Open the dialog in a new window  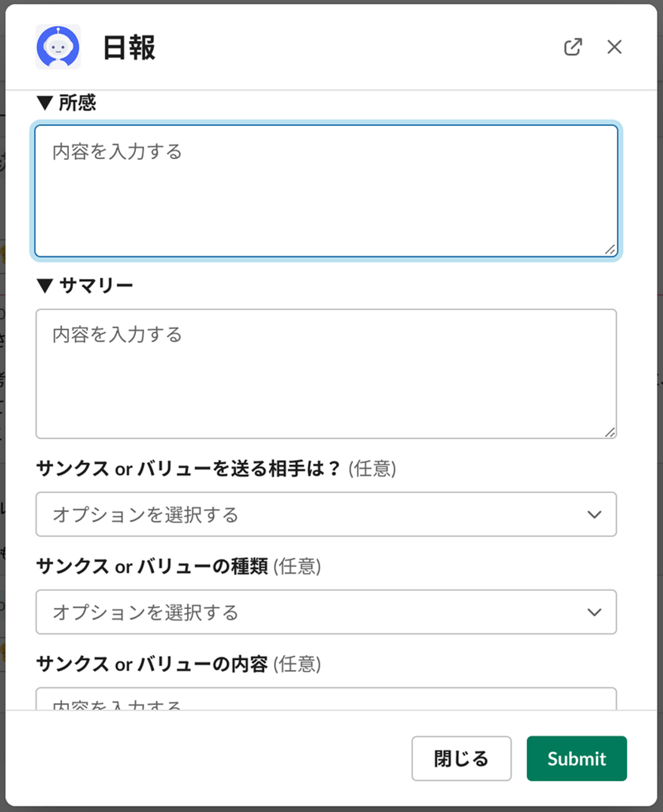click(573, 47)
